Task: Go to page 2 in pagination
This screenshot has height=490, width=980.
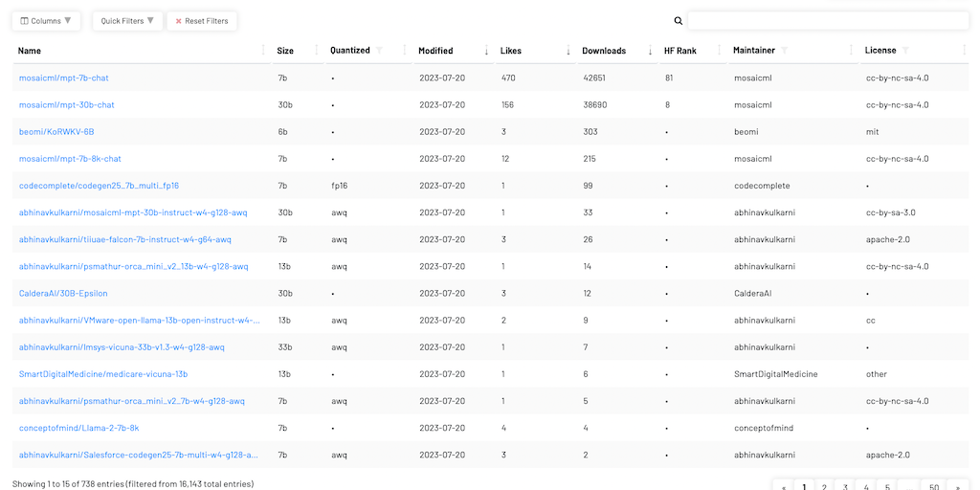Action: point(825,486)
